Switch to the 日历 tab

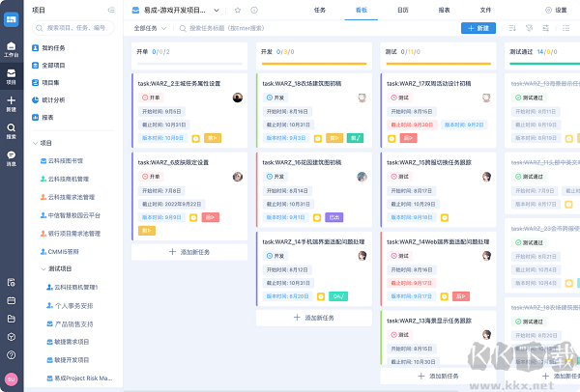point(403,10)
